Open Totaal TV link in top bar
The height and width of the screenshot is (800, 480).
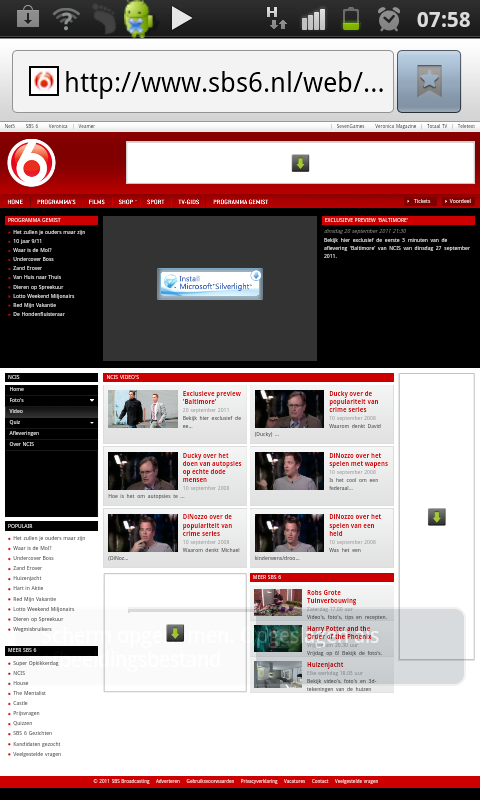pos(437,126)
